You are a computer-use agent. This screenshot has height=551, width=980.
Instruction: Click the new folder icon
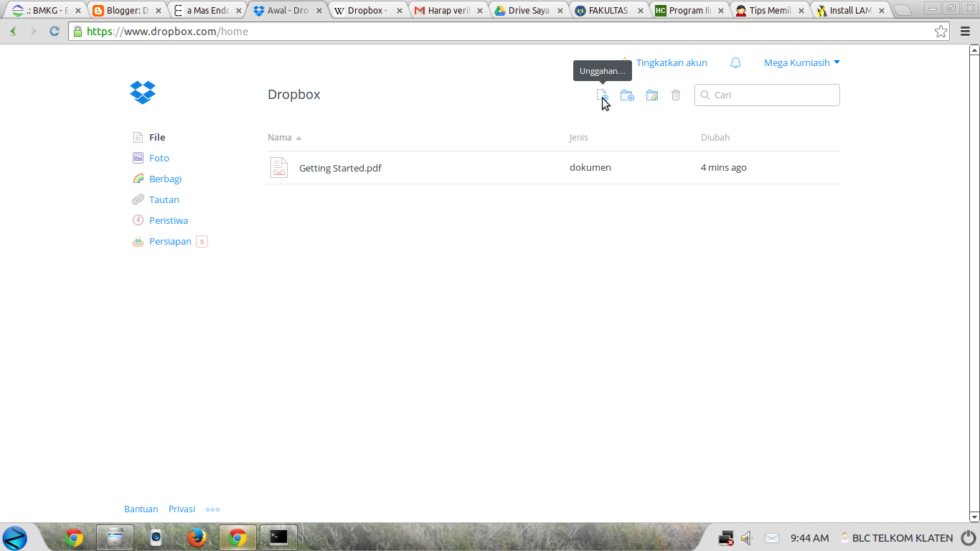point(627,95)
